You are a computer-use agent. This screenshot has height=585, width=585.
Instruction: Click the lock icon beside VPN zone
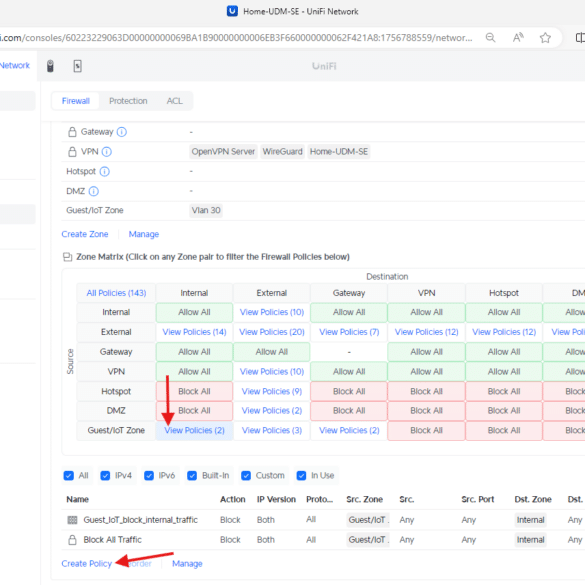[72, 151]
